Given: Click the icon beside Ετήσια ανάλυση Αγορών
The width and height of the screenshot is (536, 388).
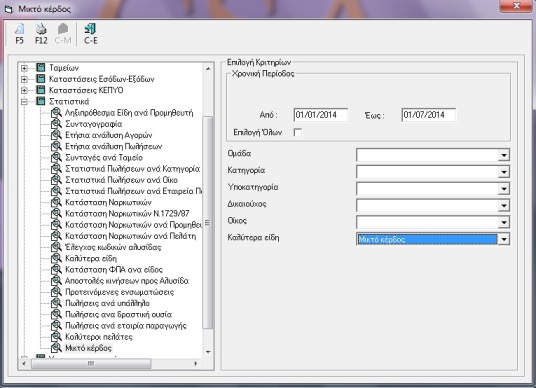Looking at the screenshot, I should [x=56, y=135].
